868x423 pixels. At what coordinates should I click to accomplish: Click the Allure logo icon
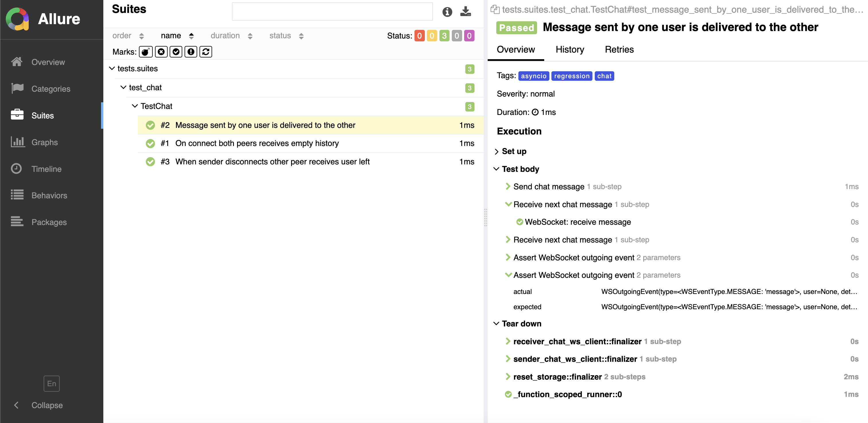pyautogui.click(x=17, y=19)
